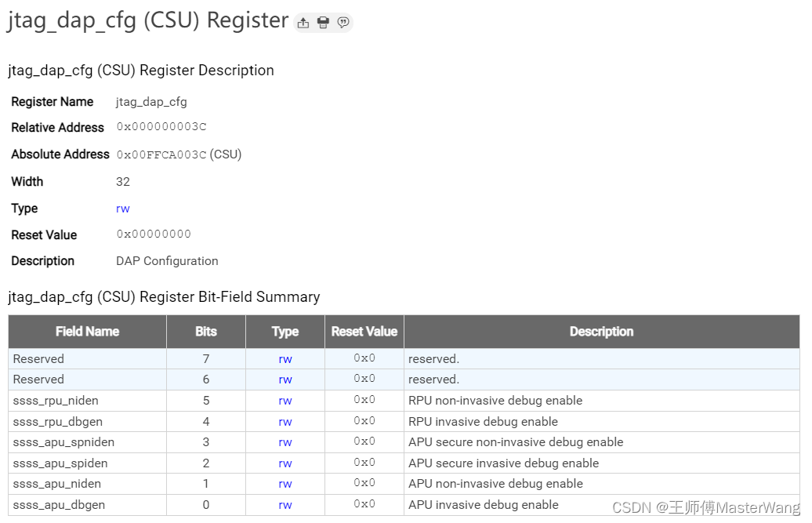Open the feedback quote-bubble icon
The image size is (812, 523).
(x=343, y=23)
